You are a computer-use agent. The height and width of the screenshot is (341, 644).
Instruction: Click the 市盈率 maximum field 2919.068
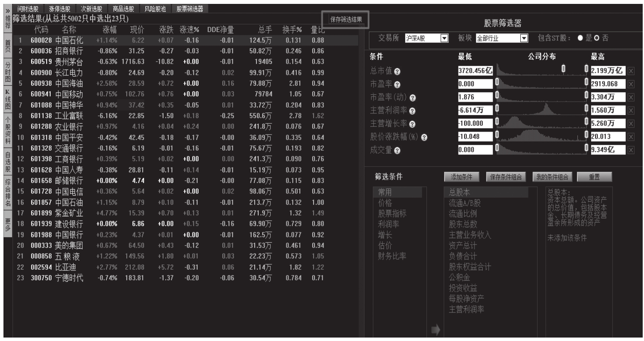pos(609,84)
